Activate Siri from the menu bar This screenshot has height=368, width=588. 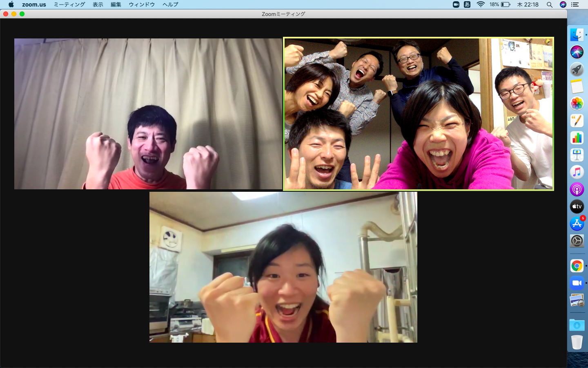pyautogui.click(x=563, y=4)
